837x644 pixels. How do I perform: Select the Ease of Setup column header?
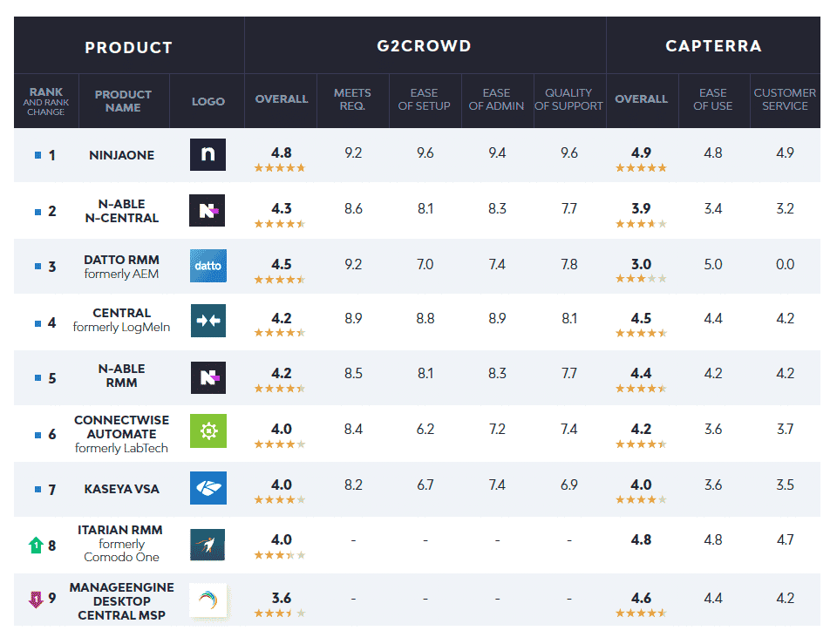coord(425,99)
